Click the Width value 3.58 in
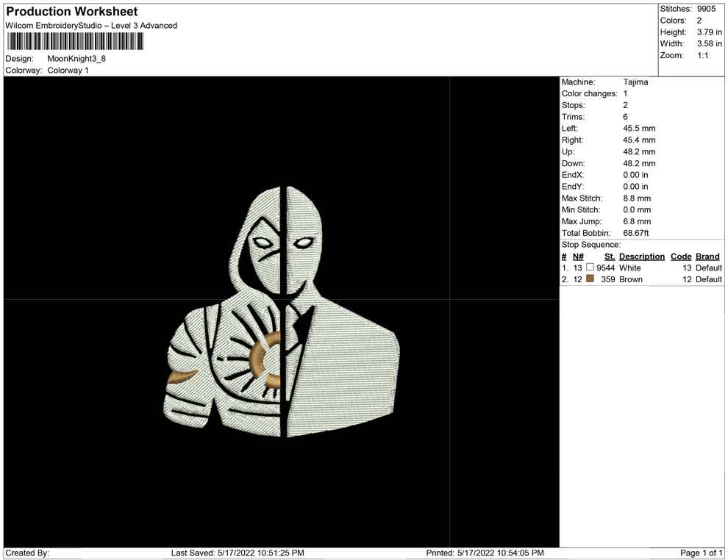728x560 pixels. (709, 43)
